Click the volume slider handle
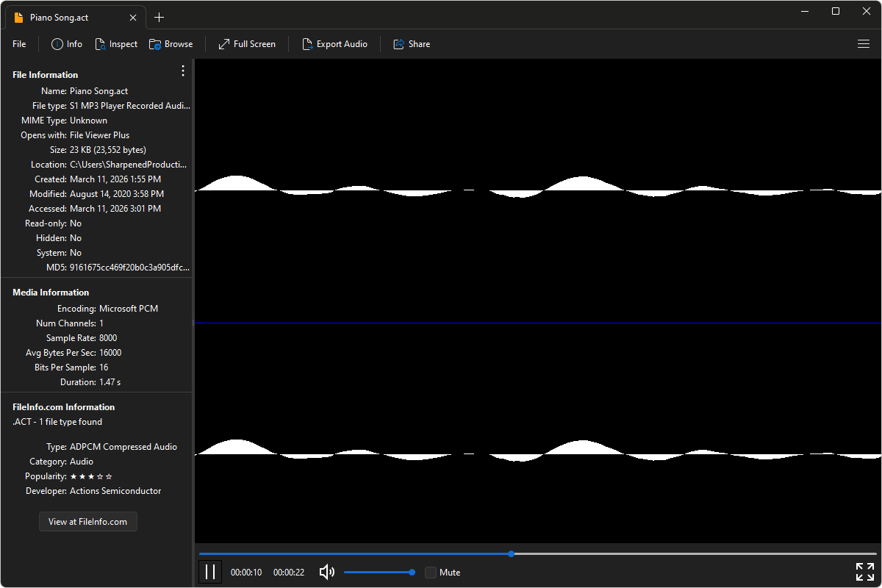Screen dimensions: 882x588 pos(412,572)
